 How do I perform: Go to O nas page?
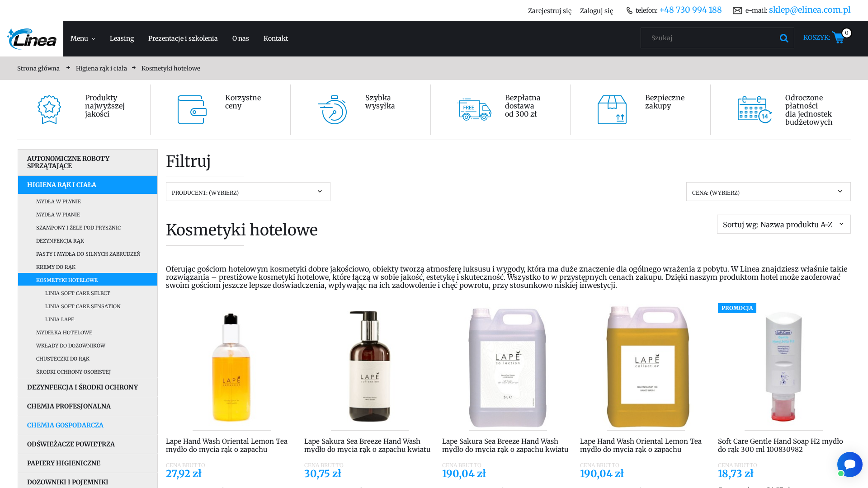241,38
